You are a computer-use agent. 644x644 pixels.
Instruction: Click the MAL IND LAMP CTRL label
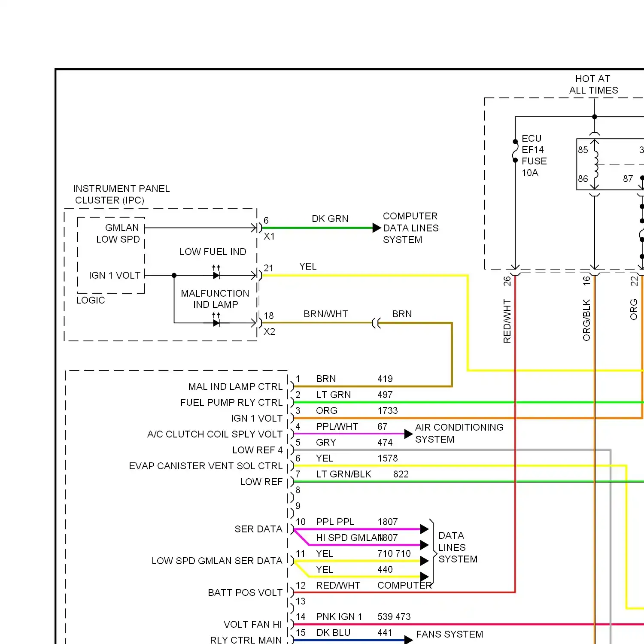pos(234,386)
